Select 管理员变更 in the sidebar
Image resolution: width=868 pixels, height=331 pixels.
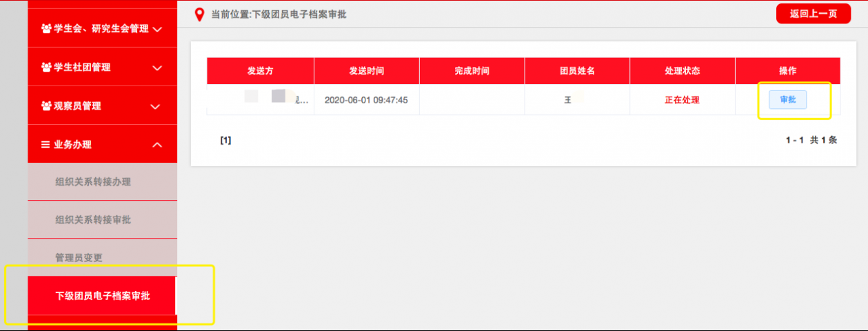point(79,257)
